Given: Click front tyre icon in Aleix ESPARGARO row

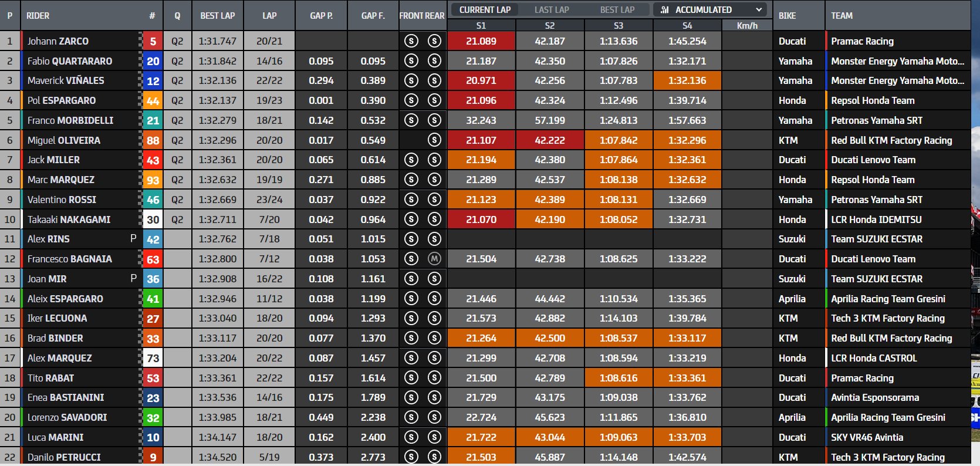Looking at the screenshot, I should pyautogui.click(x=411, y=299).
